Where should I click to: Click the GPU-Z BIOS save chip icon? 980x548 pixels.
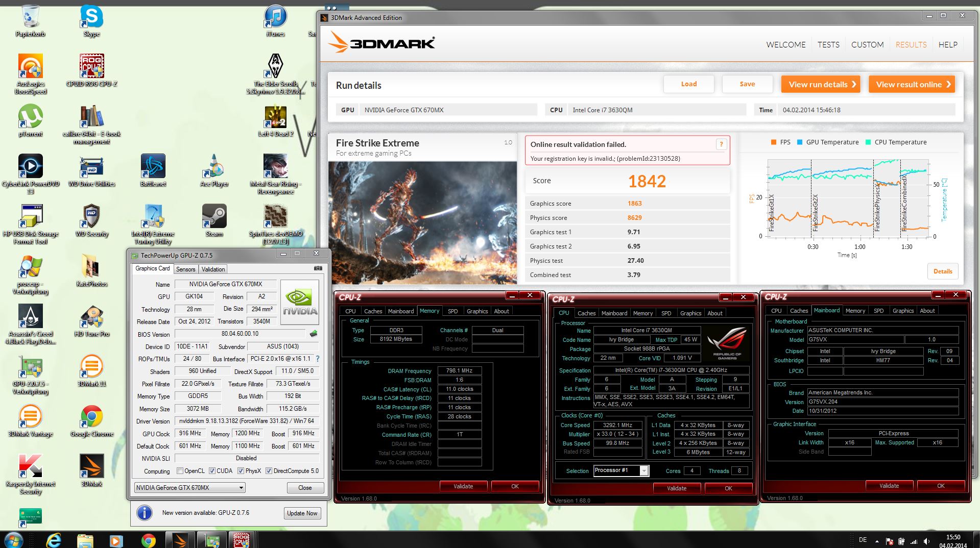[314, 334]
